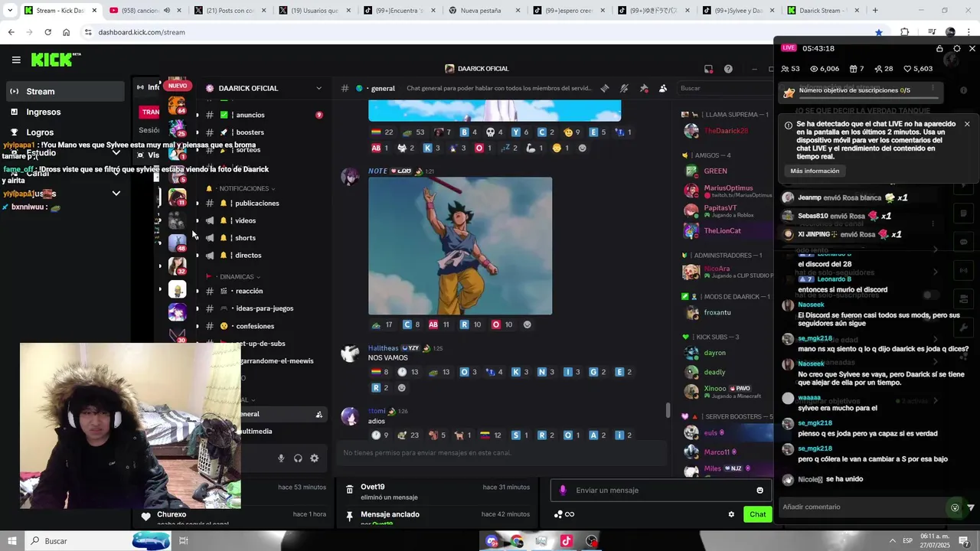Toggle the Y reaction with 6
980x551 pixels.
pyautogui.click(x=521, y=132)
